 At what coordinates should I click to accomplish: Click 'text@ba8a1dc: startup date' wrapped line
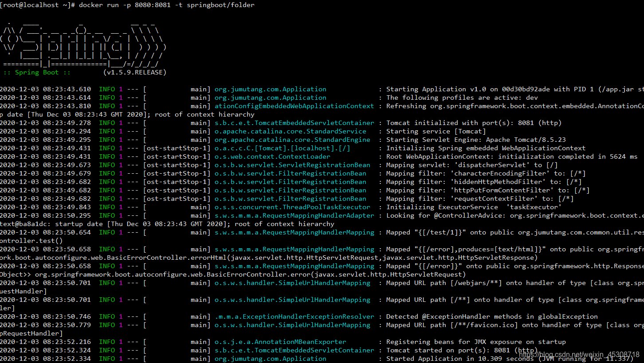click(x=167, y=224)
